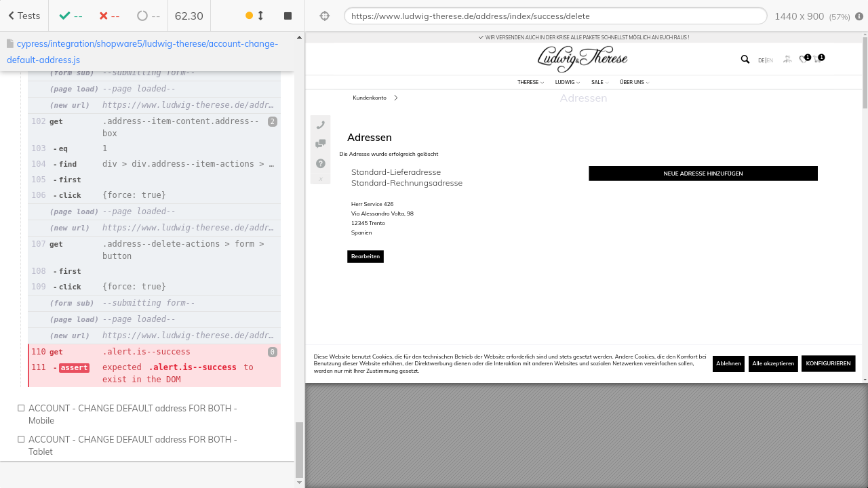Open the shop search magnifier

(x=745, y=60)
